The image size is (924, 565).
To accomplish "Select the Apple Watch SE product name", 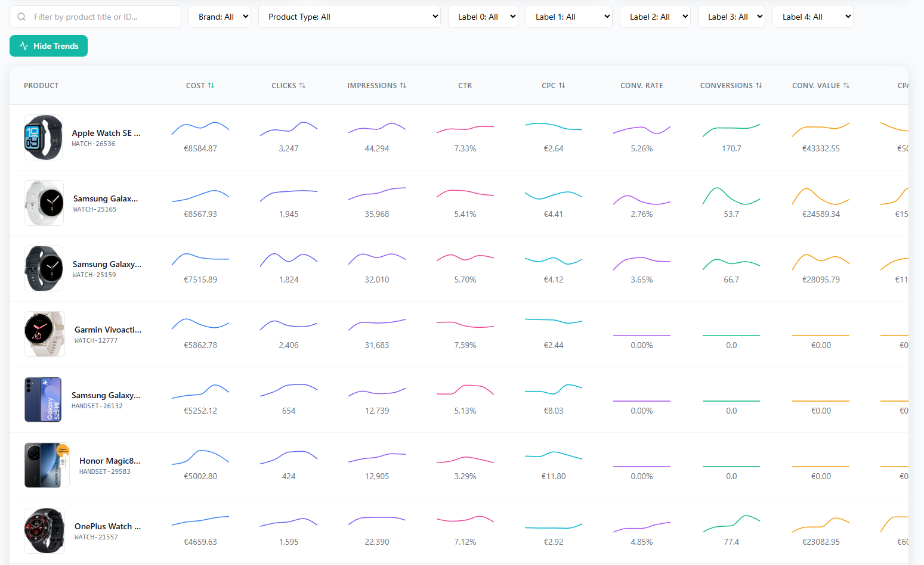I will click(x=106, y=133).
